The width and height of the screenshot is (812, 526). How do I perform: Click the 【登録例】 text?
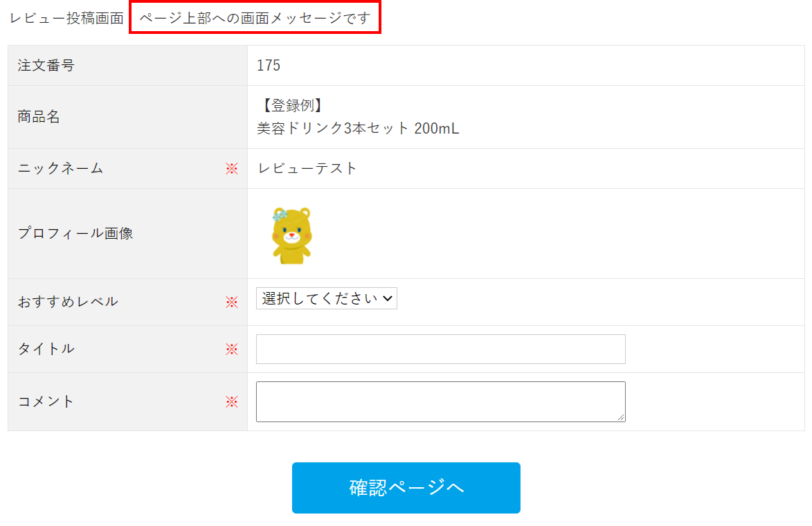(x=290, y=106)
